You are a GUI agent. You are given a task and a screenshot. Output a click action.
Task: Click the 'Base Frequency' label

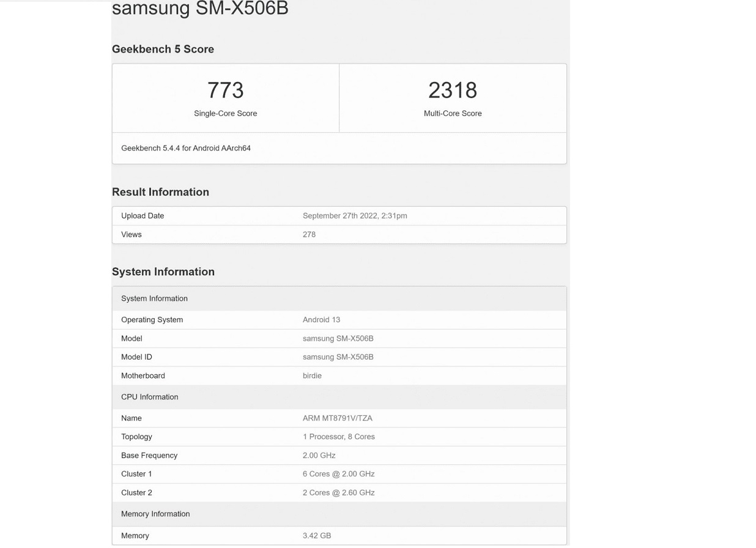(149, 456)
